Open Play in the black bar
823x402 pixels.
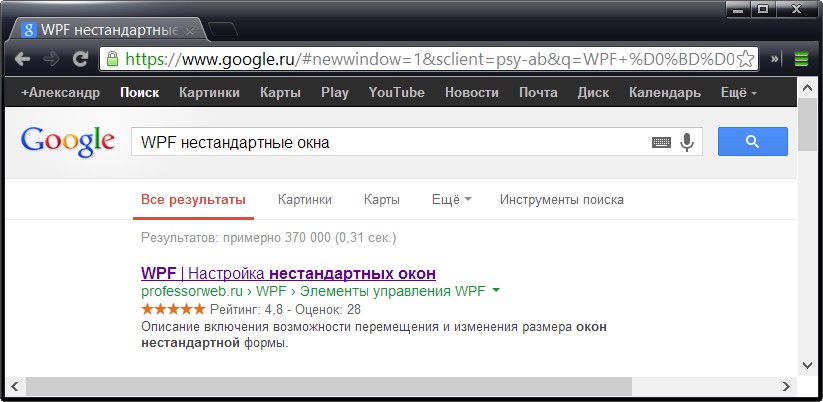pos(335,92)
